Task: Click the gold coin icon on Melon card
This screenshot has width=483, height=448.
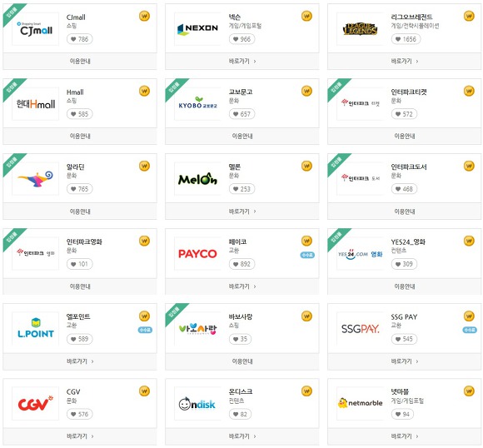Action: 306,166
